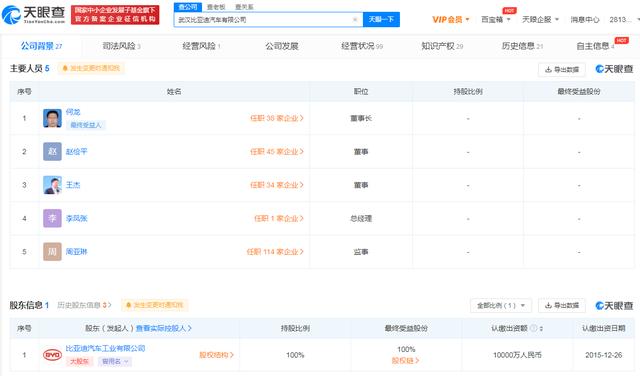Click the BYD logo icon in shareholder row
The image size is (640, 376).
coord(52,355)
